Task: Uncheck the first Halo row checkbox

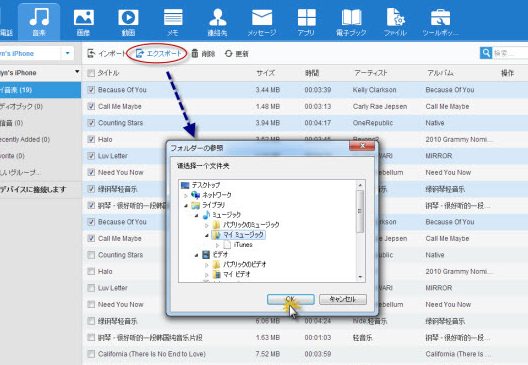Action: (91, 139)
